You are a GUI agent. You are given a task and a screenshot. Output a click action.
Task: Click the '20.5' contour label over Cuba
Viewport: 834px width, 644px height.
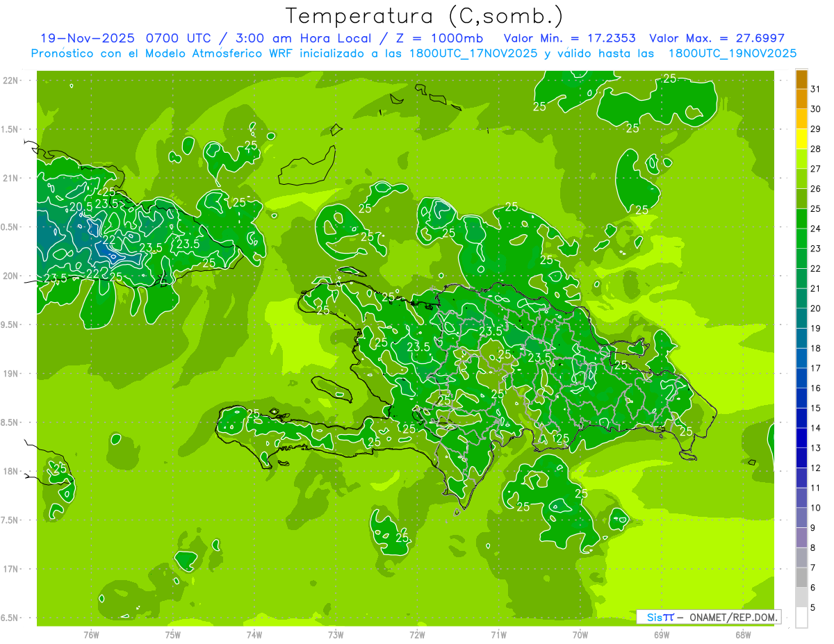81,206
